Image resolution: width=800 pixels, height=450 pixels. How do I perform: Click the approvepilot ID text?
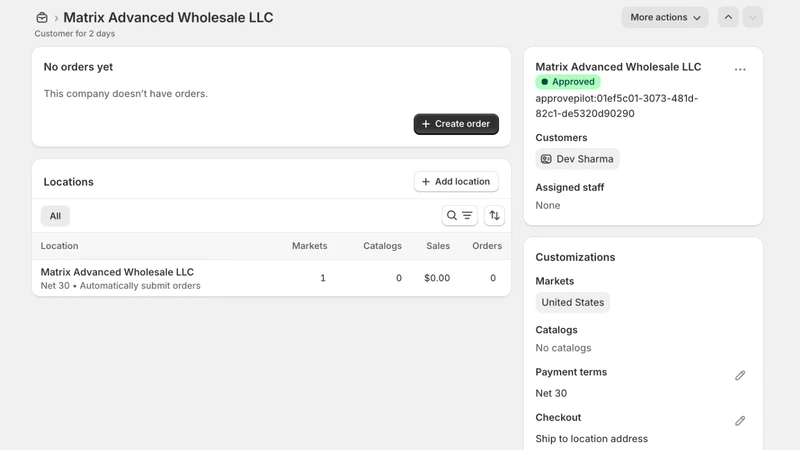coord(616,106)
